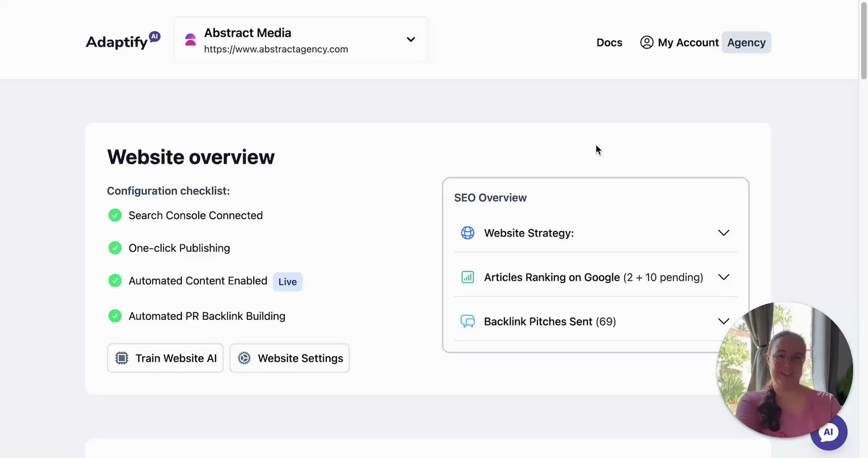Click the Automated PR Backlink Building checkmark
This screenshot has width=868, height=458.
point(115,316)
